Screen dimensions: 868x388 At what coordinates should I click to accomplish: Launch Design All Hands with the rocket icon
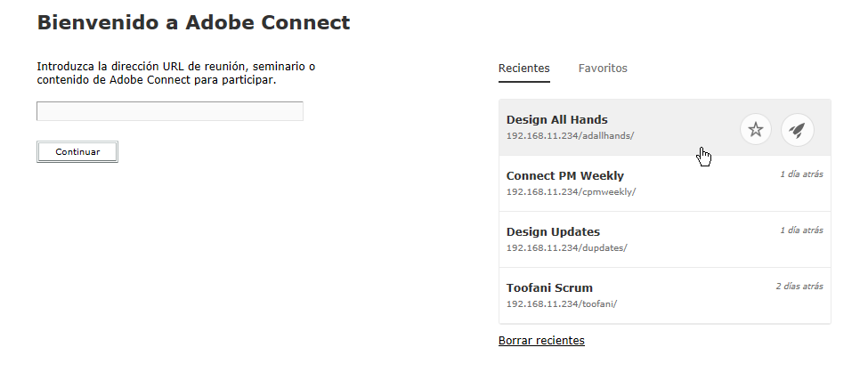(798, 130)
